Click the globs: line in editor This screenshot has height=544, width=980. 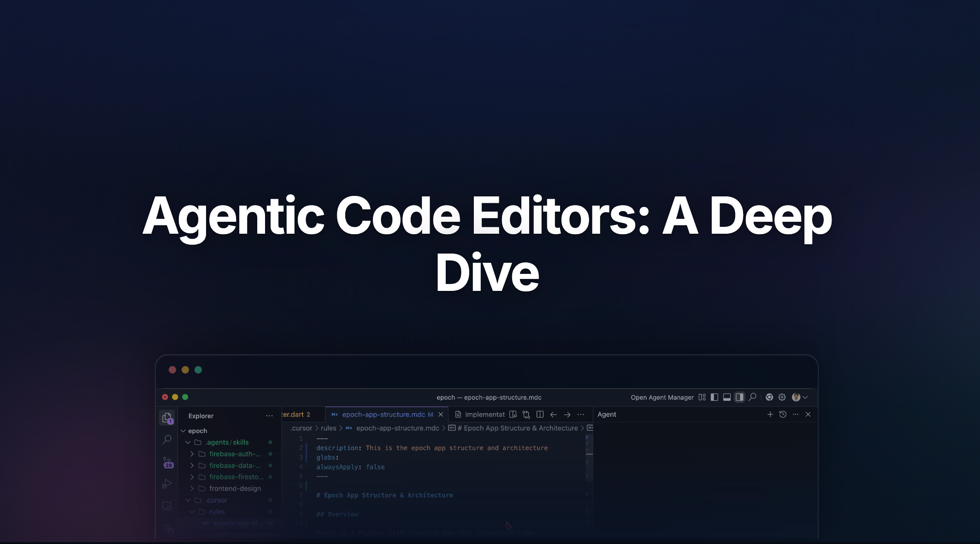click(327, 457)
